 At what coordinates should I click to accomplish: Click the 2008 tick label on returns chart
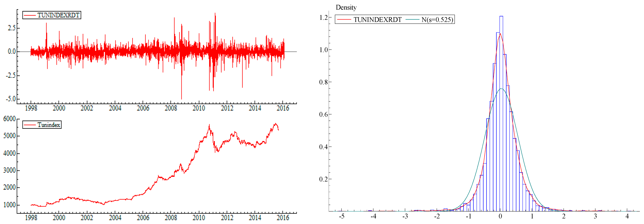tap(171, 108)
